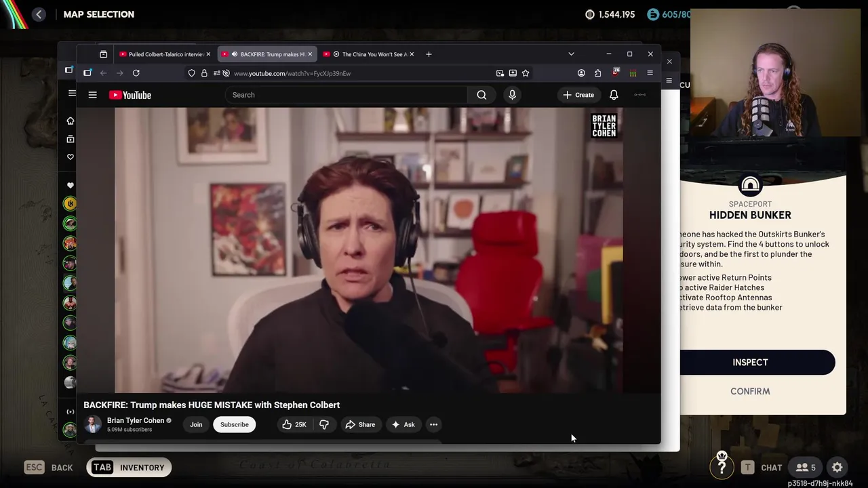Image resolution: width=868 pixels, height=488 pixels.
Task: Toggle the autoplay blocked icon in address bar
Action: [226, 73]
